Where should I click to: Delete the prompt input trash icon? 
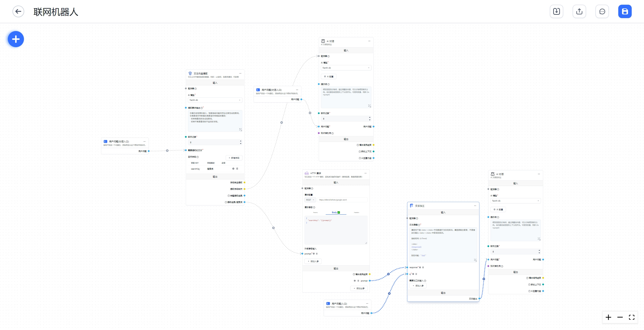point(317,254)
